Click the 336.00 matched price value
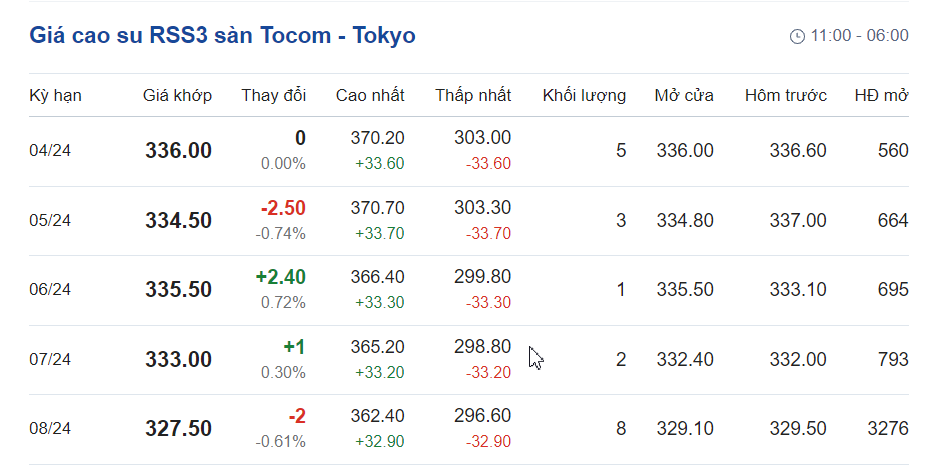 coord(178,151)
